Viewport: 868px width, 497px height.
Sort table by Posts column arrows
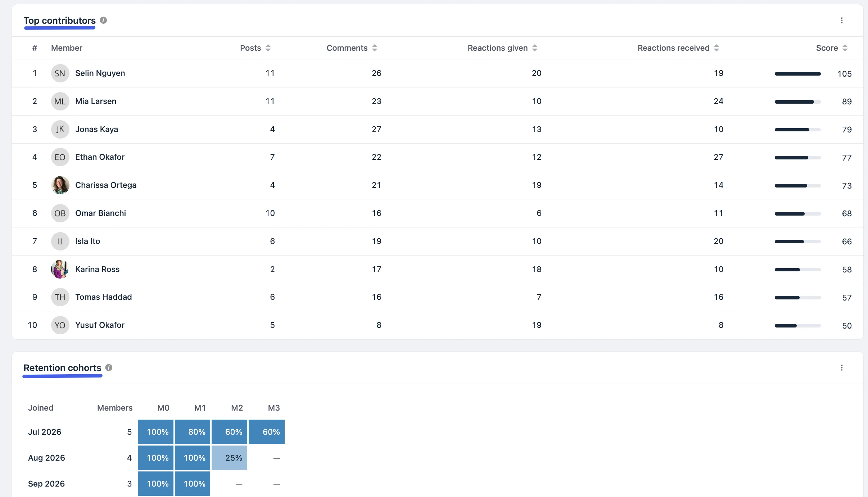pos(268,48)
